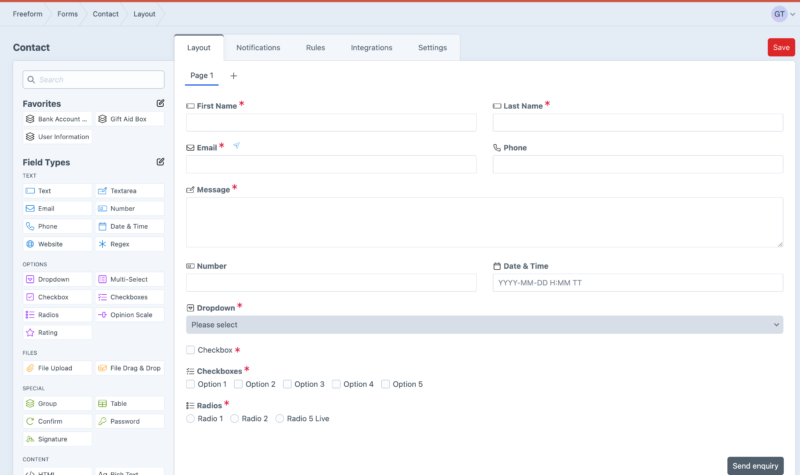Check Option 5 in Checkboxes
Image resolution: width=800 pixels, height=475 pixels.
click(x=385, y=384)
